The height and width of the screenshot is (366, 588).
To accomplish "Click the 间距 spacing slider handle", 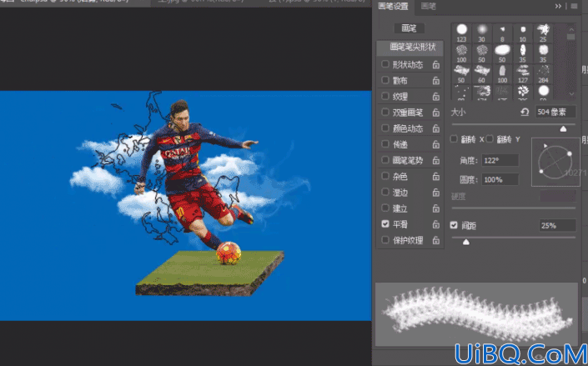I will 465,242.
